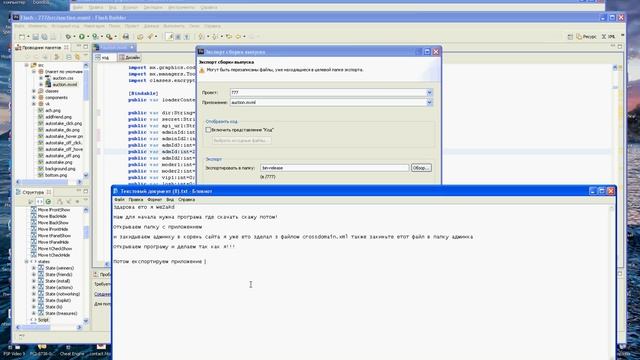Click the Mark Occurrences toolbar toggle icon

(170, 37)
